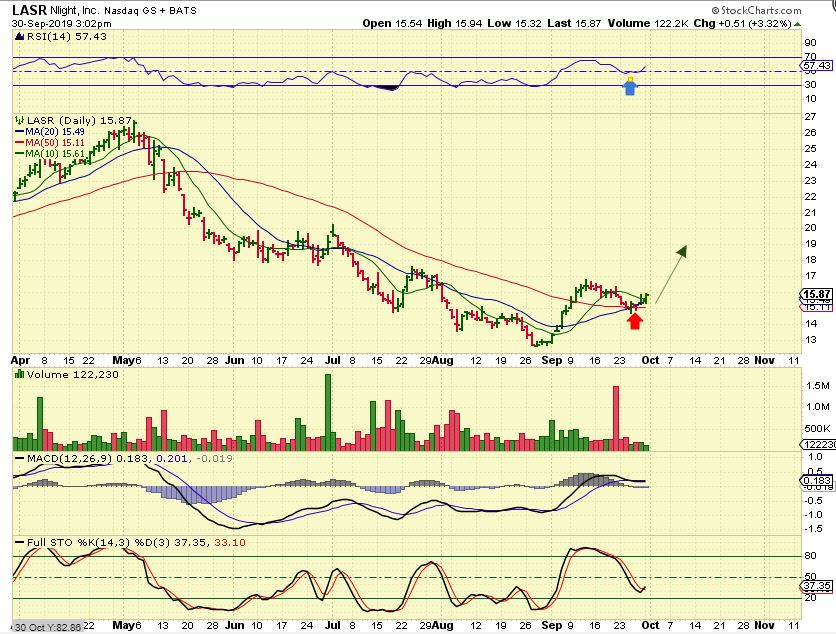Image resolution: width=836 pixels, height=634 pixels.
Task: Select the MA(20) 15.49 legend entry
Action: point(51,130)
